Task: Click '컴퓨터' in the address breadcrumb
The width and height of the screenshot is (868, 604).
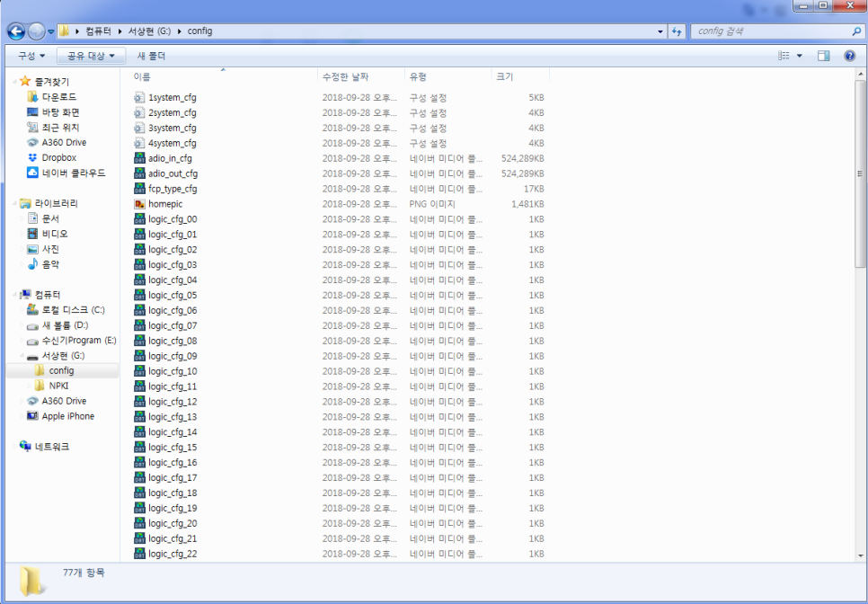Action: pos(98,31)
